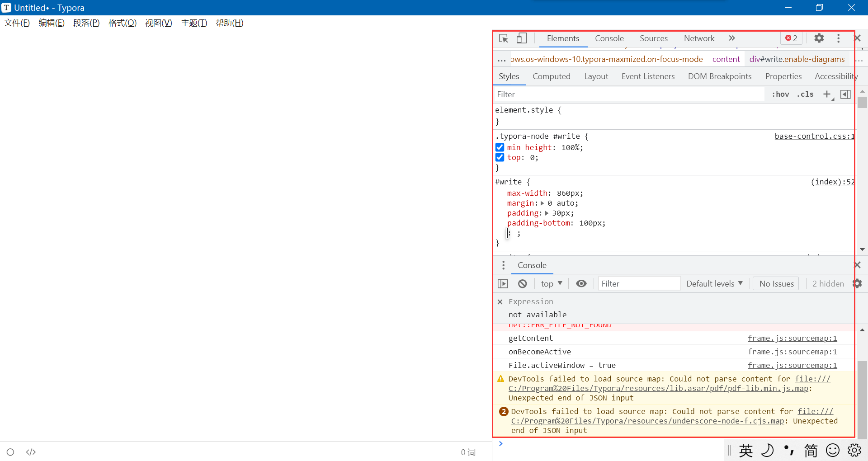Open the 视图(V) menu
Screen dimensions: 868x461
[x=159, y=23]
